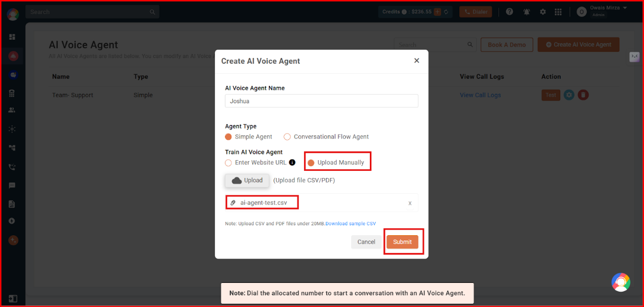Click the user avatar circle labeled O
This screenshot has width=644, height=307.
(x=581, y=12)
